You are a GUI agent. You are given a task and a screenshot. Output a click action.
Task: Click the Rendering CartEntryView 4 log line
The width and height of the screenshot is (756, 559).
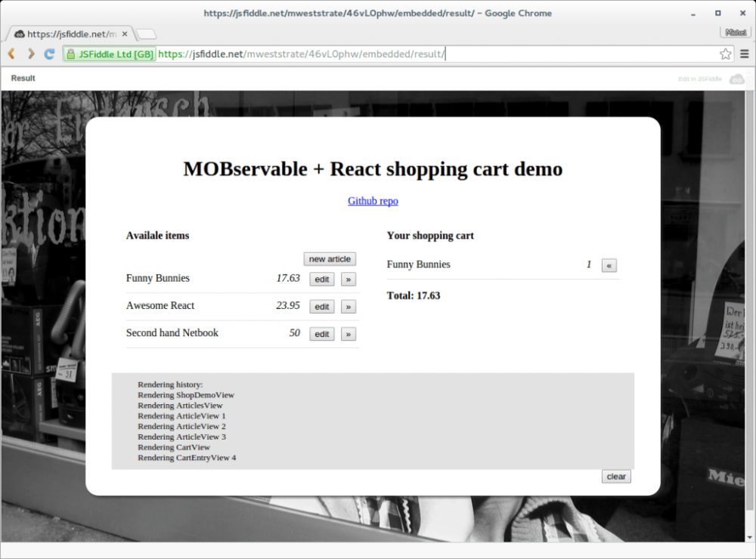pos(187,458)
